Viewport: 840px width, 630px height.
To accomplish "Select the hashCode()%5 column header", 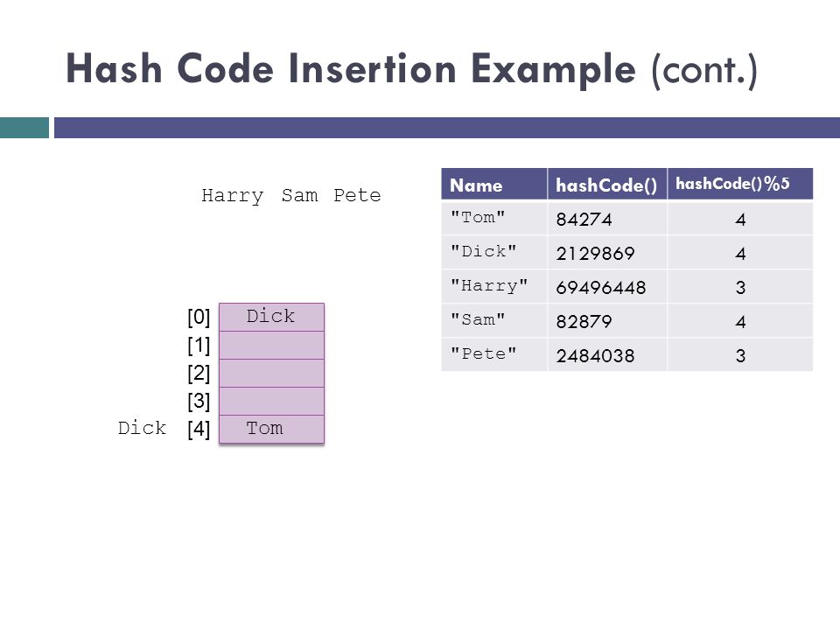I will click(x=740, y=185).
